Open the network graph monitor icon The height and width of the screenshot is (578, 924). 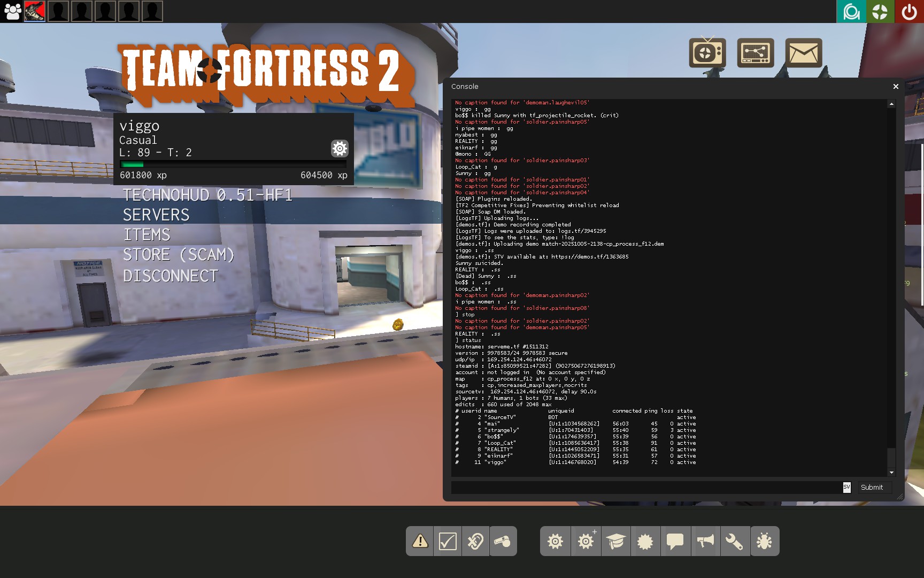click(755, 53)
